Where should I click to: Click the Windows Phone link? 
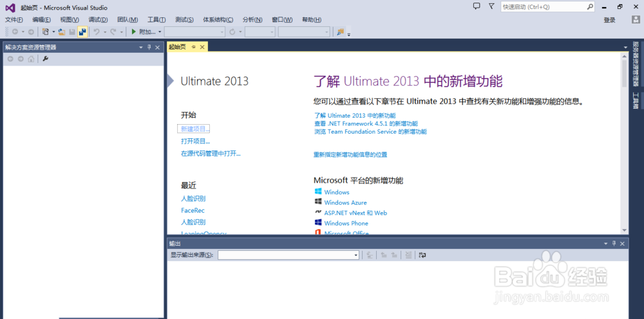point(346,223)
